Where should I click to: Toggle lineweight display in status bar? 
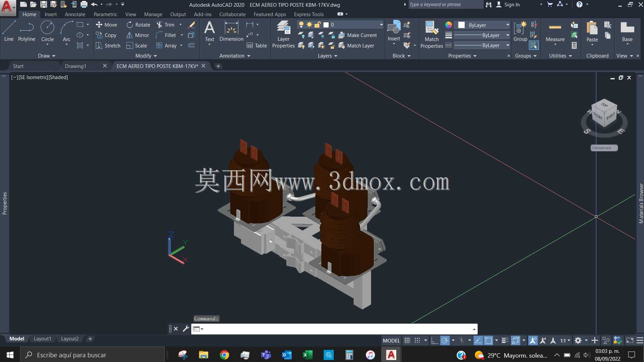pos(505,340)
